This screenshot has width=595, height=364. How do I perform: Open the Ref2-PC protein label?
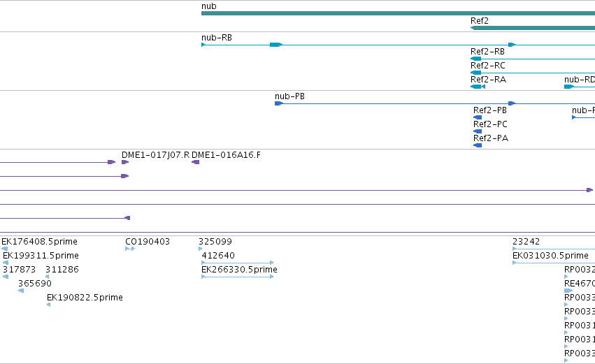coord(490,124)
